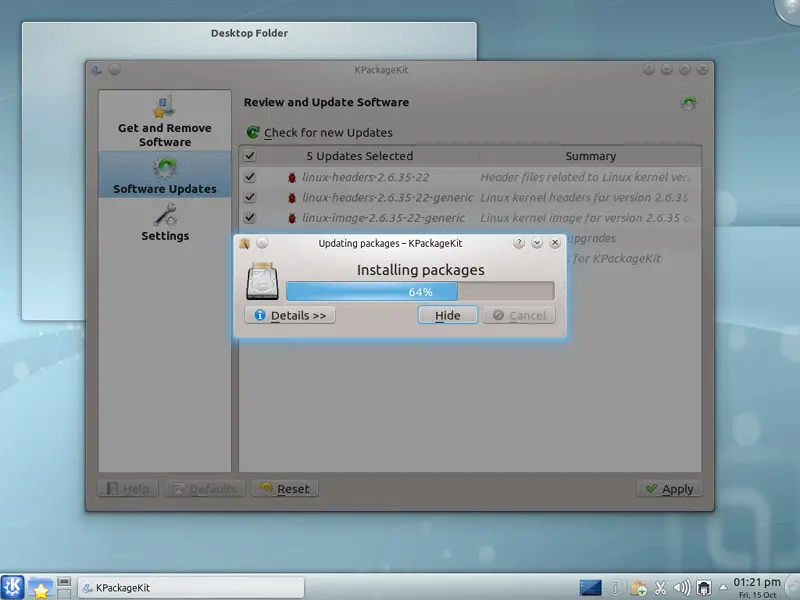Open the Get and Remove Software section
The width and height of the screenshot is (800, 600).
[x=164, y=121]
